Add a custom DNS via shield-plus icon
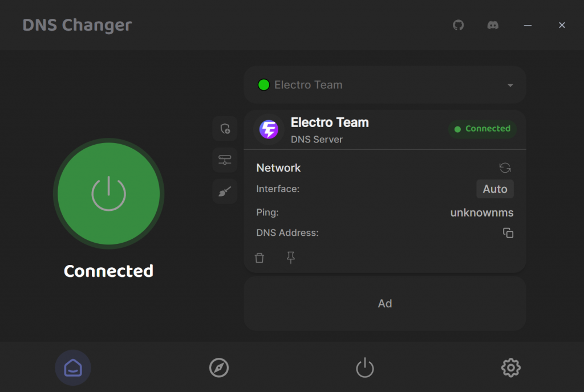584x392 pixels. (x=225, y=129)
